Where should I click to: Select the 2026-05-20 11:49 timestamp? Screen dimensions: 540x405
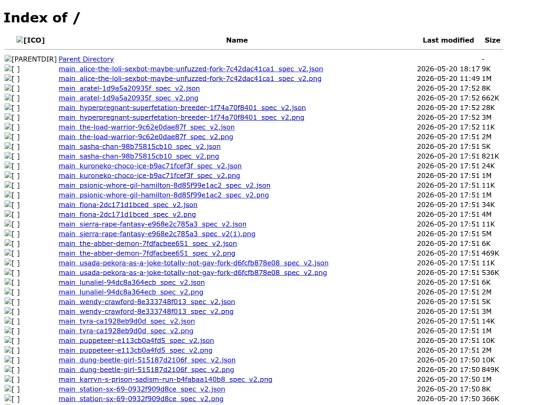(x=449, y=79)
